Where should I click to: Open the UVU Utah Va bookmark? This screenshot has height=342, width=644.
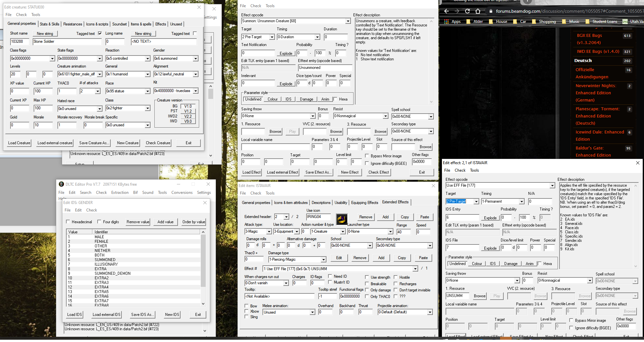[x=633, y=22]
